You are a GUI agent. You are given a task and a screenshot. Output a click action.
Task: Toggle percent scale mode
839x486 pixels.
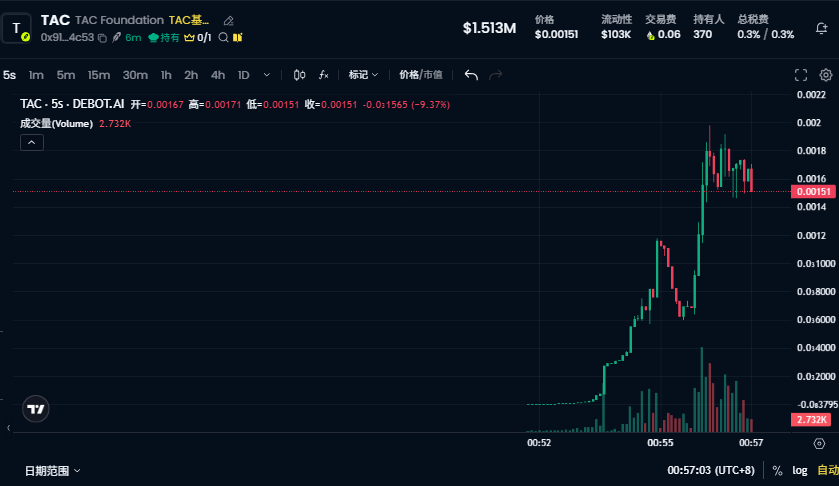[x=777, y=470]
